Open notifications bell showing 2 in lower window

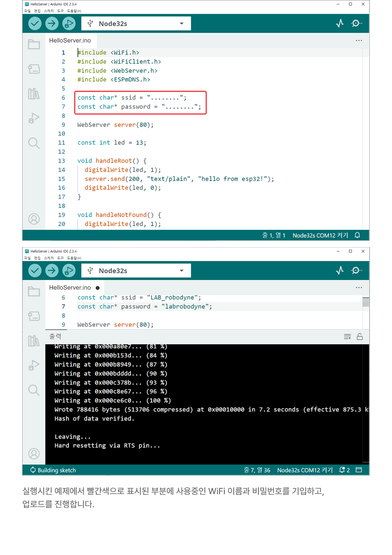pos(344,470)
